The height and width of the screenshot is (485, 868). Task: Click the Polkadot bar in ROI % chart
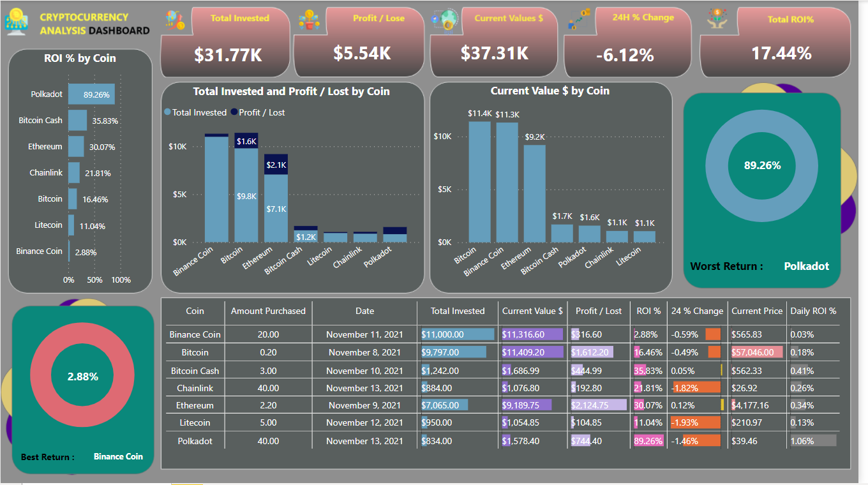point(92,94)
